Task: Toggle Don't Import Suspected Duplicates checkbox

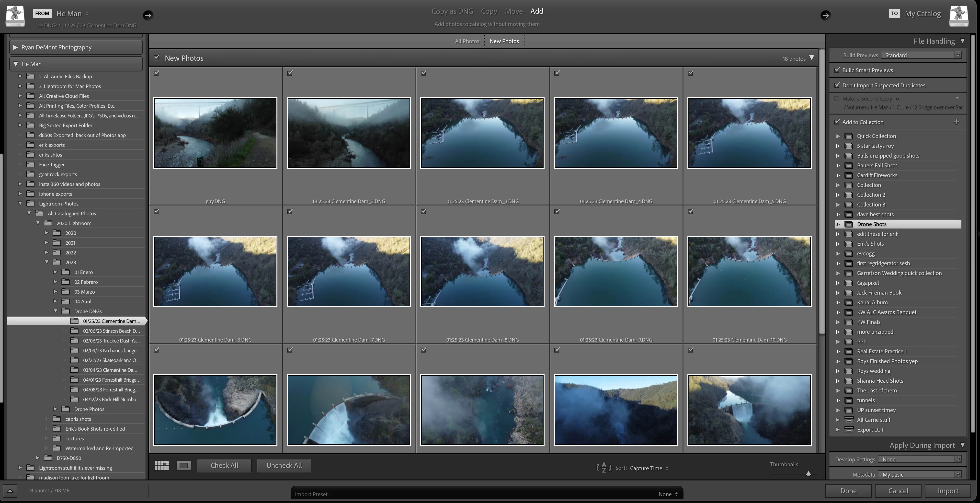Action: (x=837, y=85)
